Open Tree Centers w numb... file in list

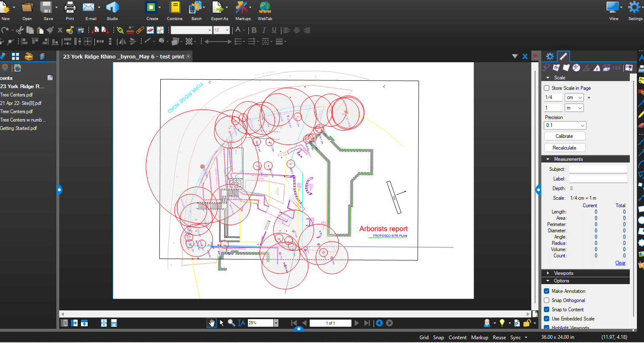(x=23, y=120)
